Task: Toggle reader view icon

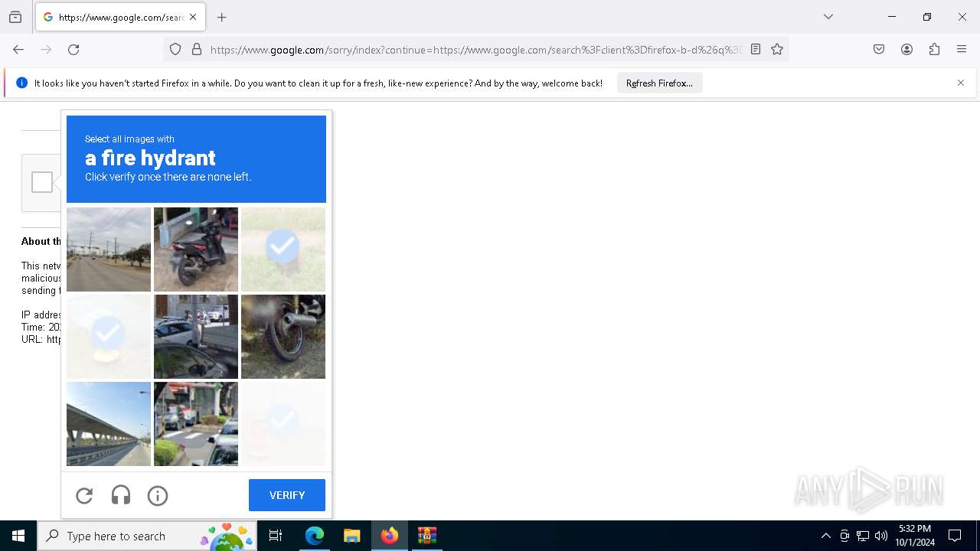Action: (x=756, y=50)
